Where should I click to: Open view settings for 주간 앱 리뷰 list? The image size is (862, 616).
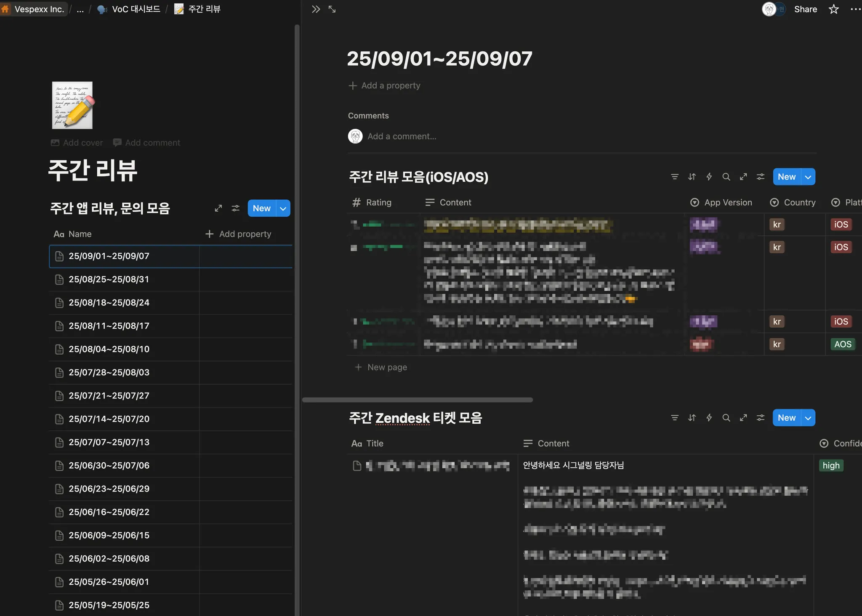[236, 208]
